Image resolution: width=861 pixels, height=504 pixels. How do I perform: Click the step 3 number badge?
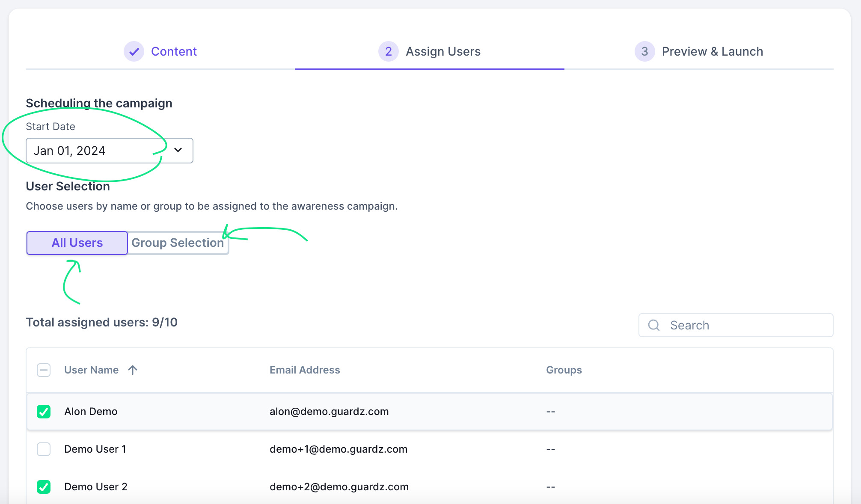click(644, 51)
